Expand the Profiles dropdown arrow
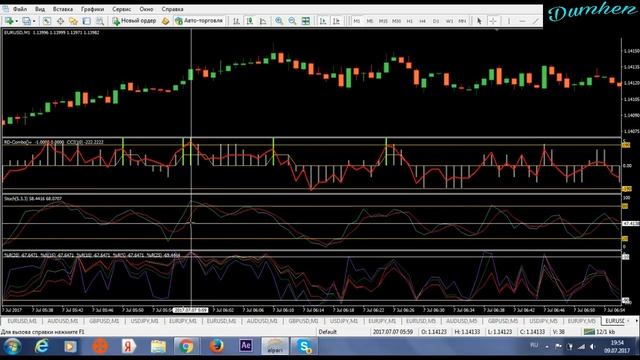This screenshot has width=640, height=360. [x=34, y=21]
